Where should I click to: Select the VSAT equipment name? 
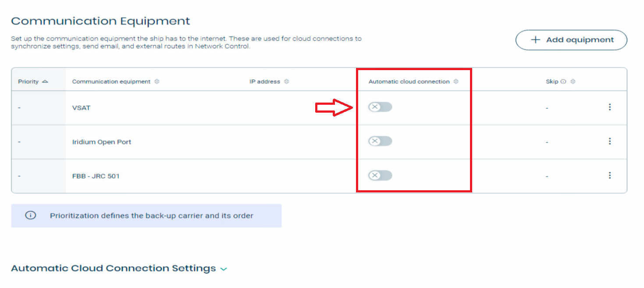(x=82, y=108)
